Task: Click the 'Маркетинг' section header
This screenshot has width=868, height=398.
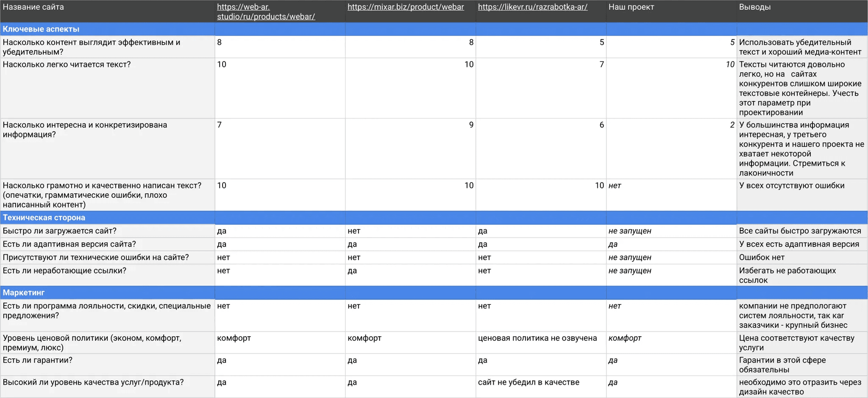Action: pyautogui.click(x=24, y=293)
